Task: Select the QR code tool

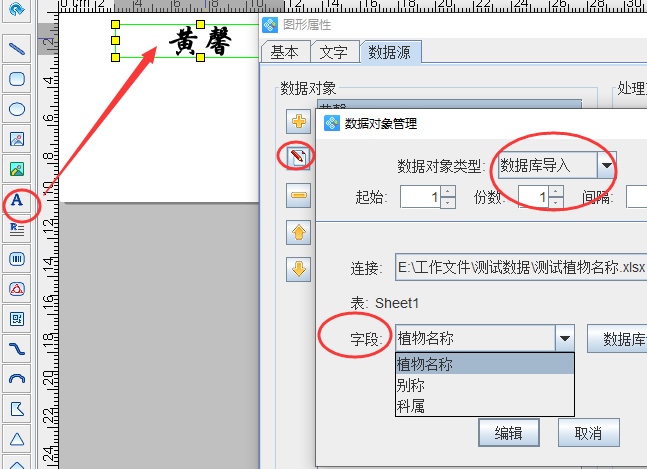Action: [x=17, y=319]
